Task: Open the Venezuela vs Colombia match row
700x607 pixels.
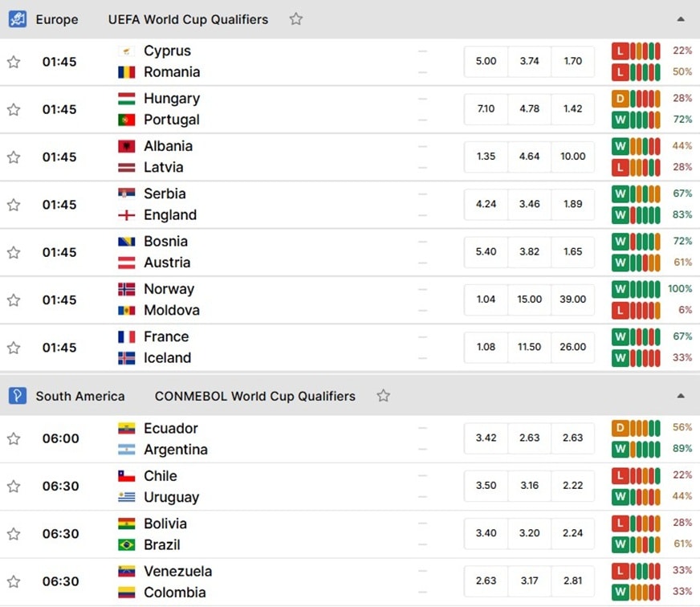Action: coord(350,582)
